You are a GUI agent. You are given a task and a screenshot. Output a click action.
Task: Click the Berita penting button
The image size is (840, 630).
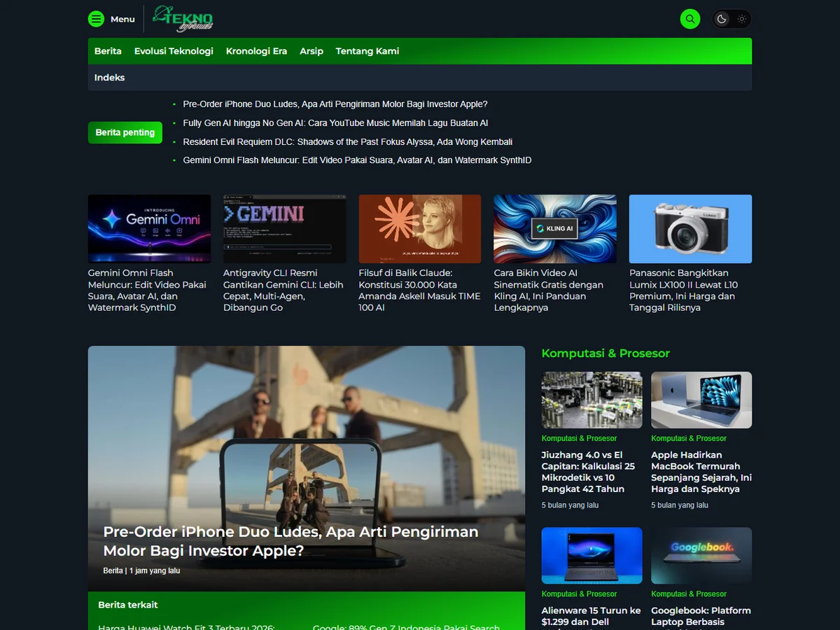pos(125,132)
